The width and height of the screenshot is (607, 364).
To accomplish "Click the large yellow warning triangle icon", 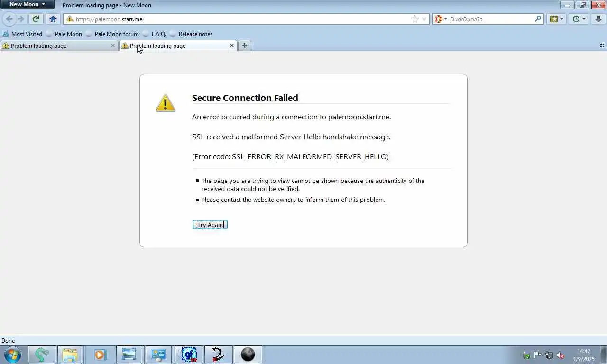I will (166, 103).
